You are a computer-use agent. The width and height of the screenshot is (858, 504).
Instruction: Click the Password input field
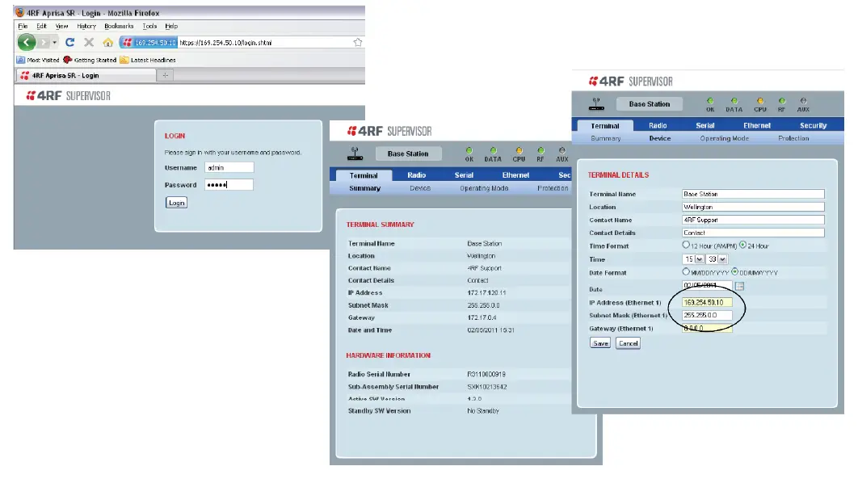229,184
